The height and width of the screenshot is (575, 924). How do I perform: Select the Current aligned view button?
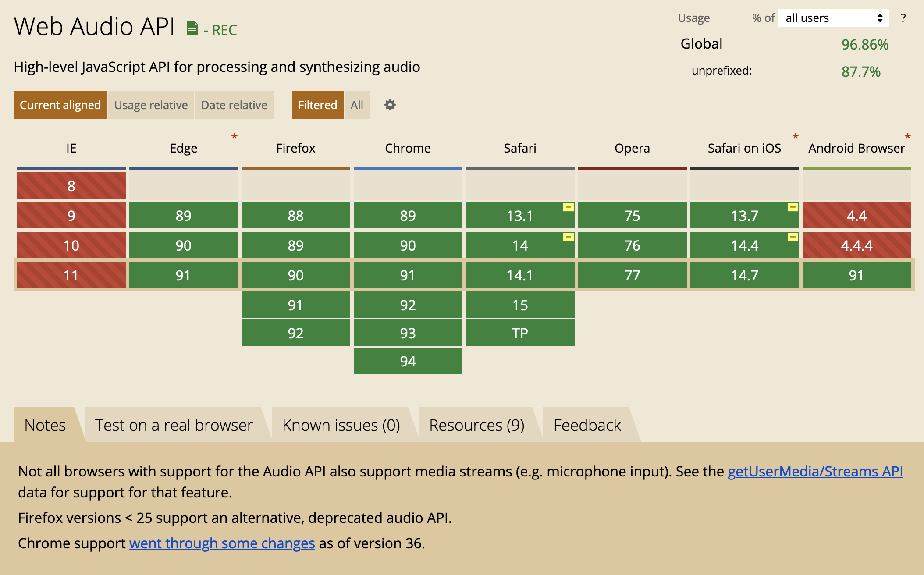point(60,105)
